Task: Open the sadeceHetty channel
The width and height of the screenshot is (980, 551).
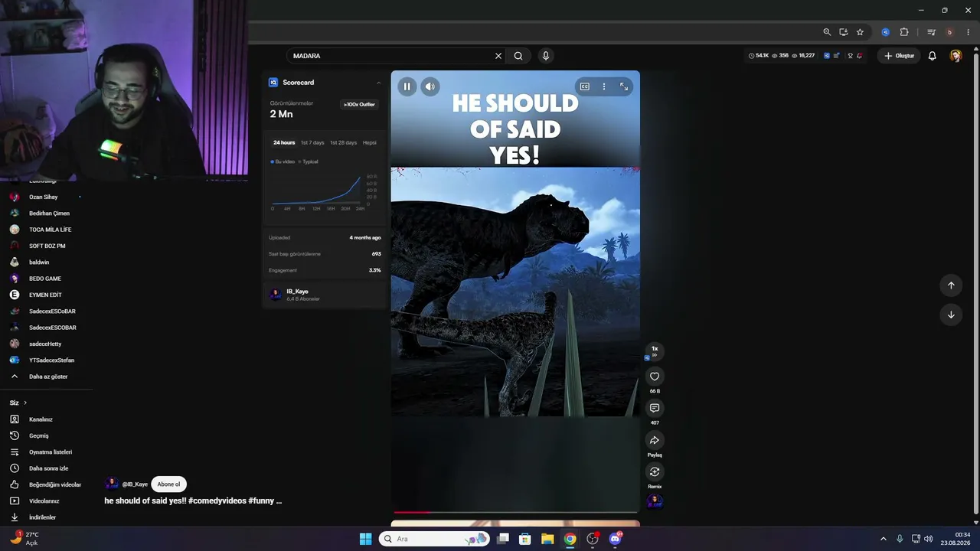Action: (x=46, y=344)
